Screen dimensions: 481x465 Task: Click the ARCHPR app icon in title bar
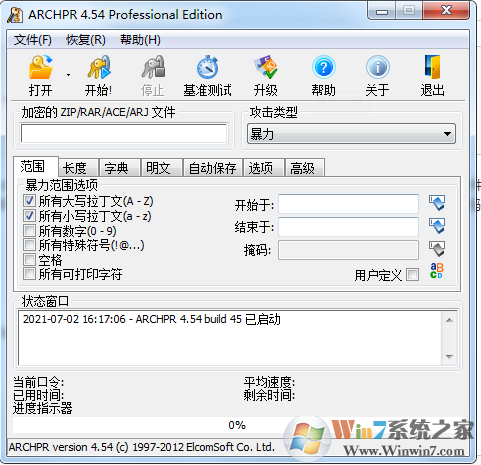[15, 15]
